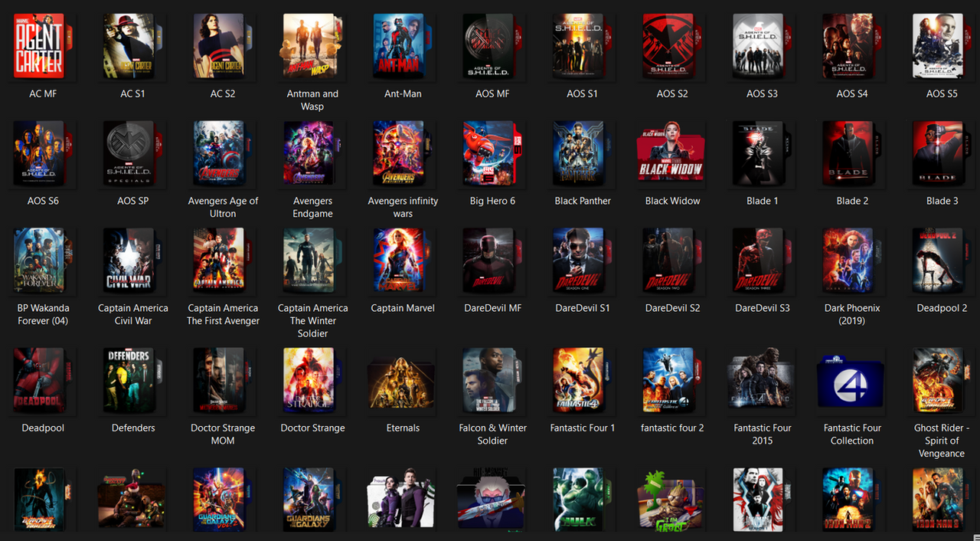Screen dimensions: 980x541
Task: Select the AC S2 folder icon
Action: click(223, 46)
